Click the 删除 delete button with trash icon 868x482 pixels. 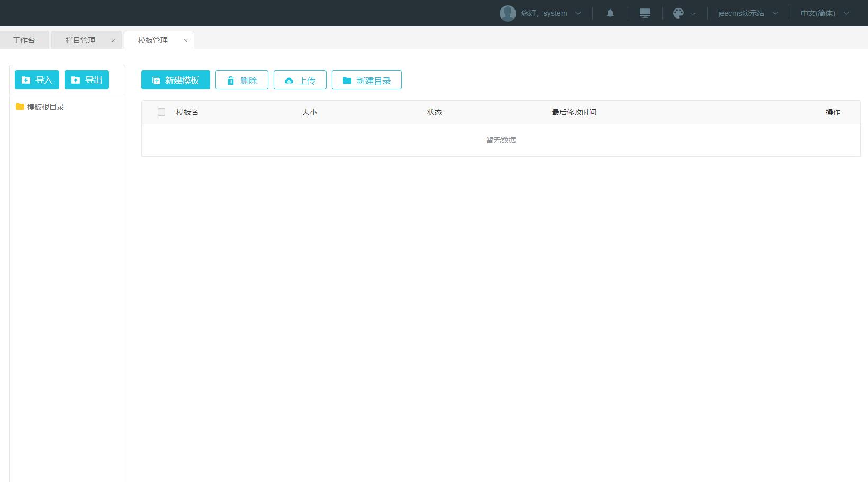(242, 80)
